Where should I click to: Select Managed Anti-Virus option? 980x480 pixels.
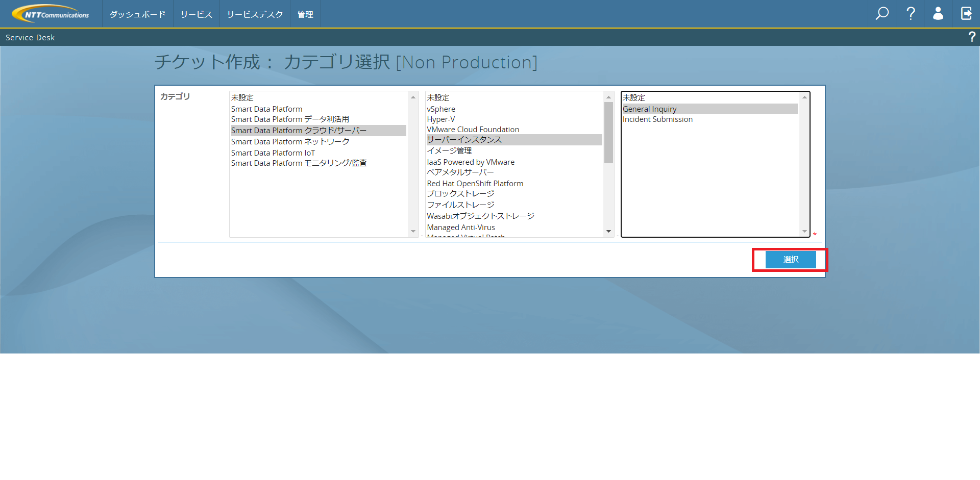[x=514, y=228]
